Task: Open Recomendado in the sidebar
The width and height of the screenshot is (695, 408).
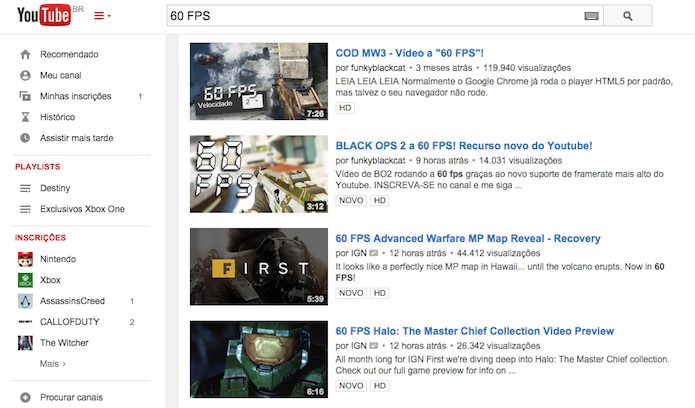Action: tap(69, 54)
